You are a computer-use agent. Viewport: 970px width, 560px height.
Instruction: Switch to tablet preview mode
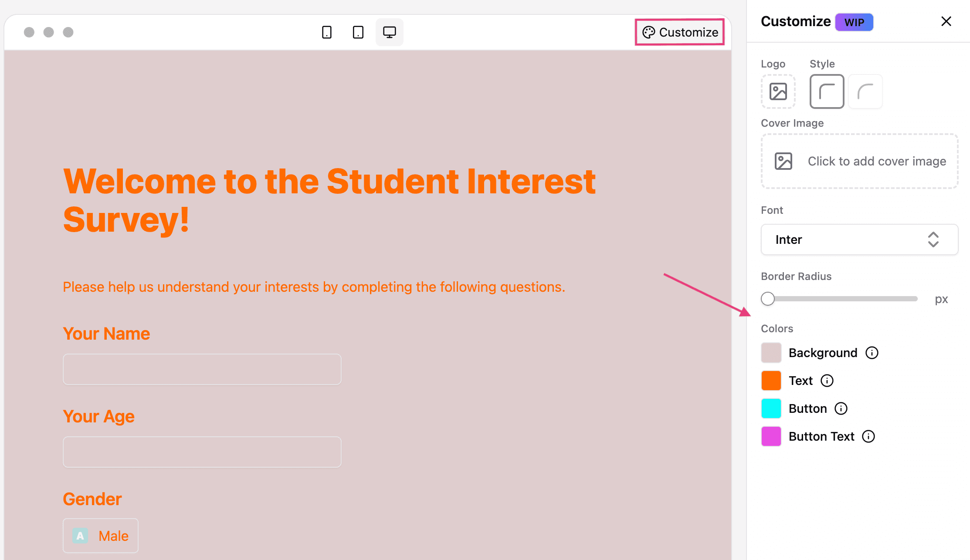[x=358, y=32]
